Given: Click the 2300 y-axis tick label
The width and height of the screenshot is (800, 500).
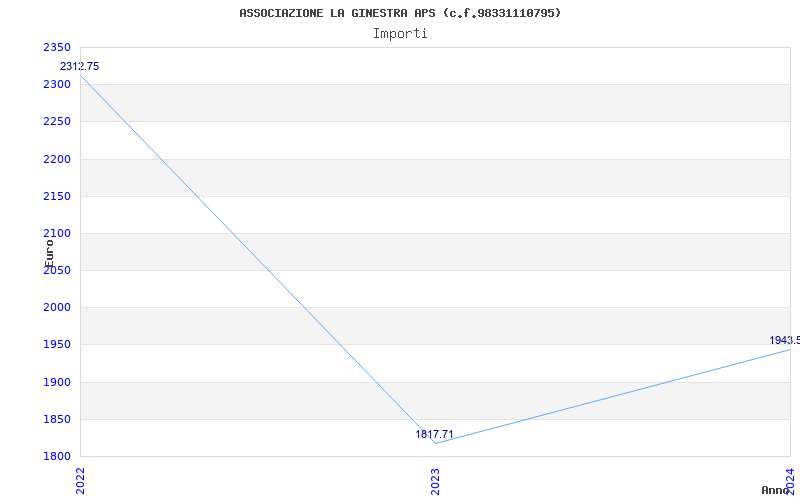Looking at the screenshot, I should coord(57,85).
